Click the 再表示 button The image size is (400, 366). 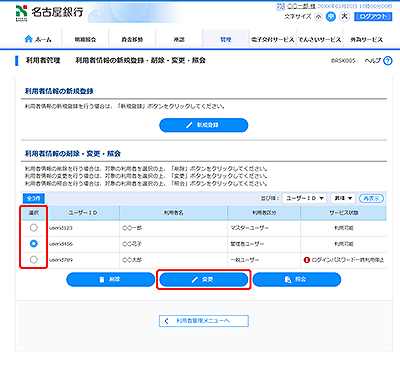coord(371,198)
